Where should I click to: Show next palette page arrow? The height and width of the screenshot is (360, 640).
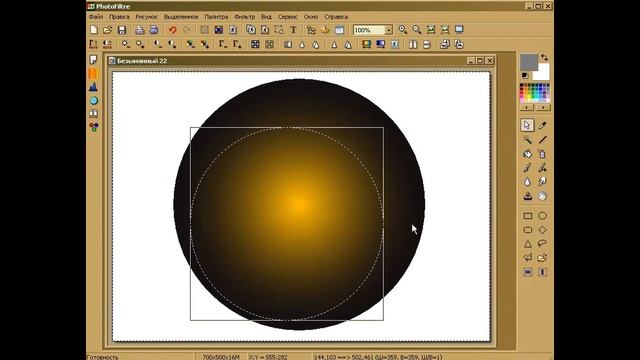(543, 107)
